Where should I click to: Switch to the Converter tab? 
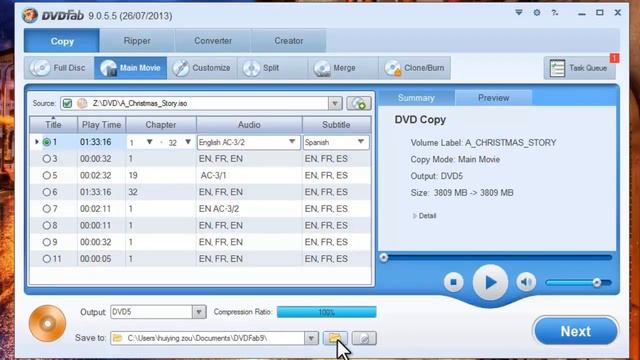(x=213, y=41)
